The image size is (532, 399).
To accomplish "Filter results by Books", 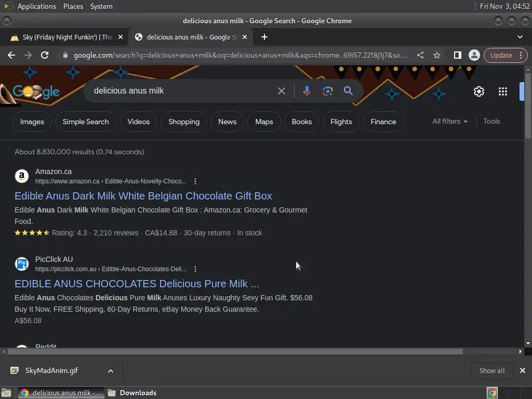I will [302, 122].
